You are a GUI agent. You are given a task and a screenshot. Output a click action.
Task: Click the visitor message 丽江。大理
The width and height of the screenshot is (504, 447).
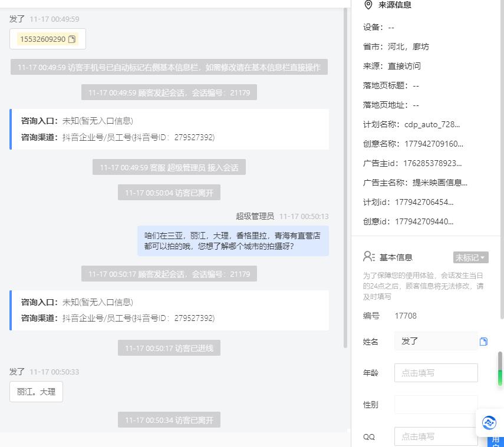pos(37,392)
